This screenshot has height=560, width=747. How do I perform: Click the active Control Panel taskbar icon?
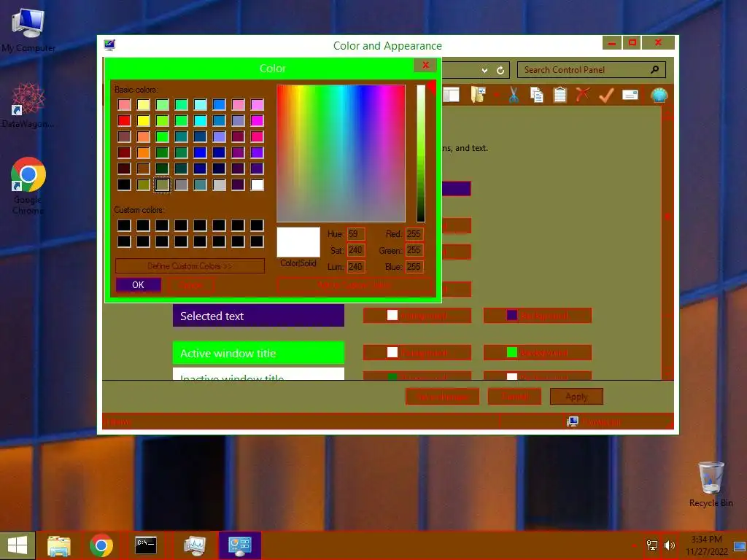[239, 545]
